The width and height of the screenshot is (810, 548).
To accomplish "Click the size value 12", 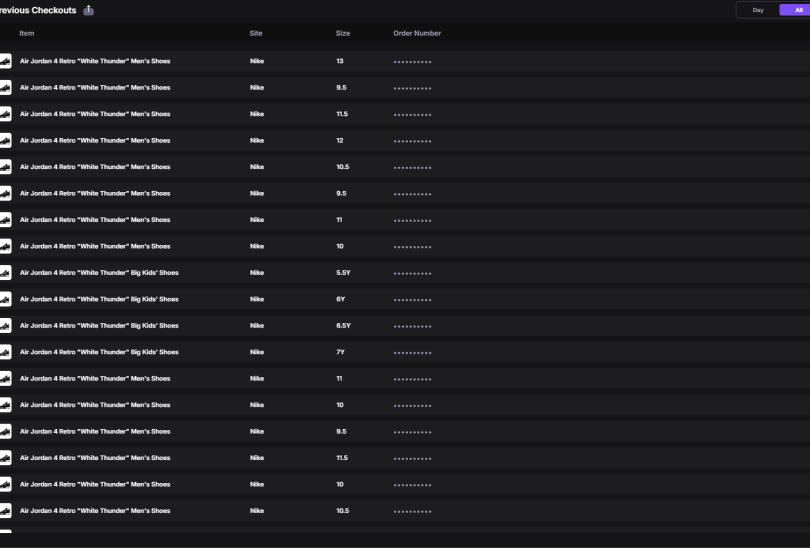I will [339, 140].
